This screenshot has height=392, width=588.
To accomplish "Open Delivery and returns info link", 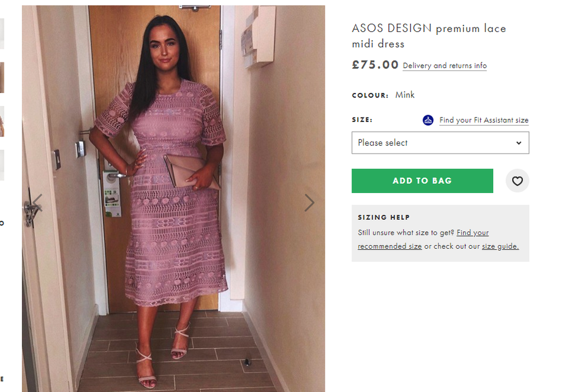I will [x=445, y=66].
